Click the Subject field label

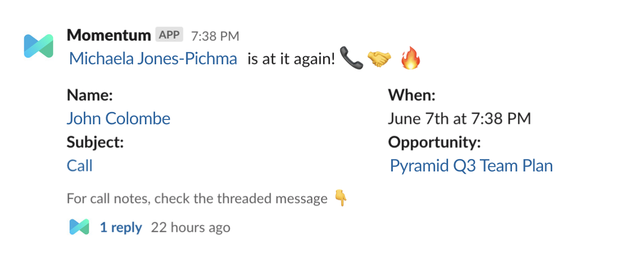95,142
